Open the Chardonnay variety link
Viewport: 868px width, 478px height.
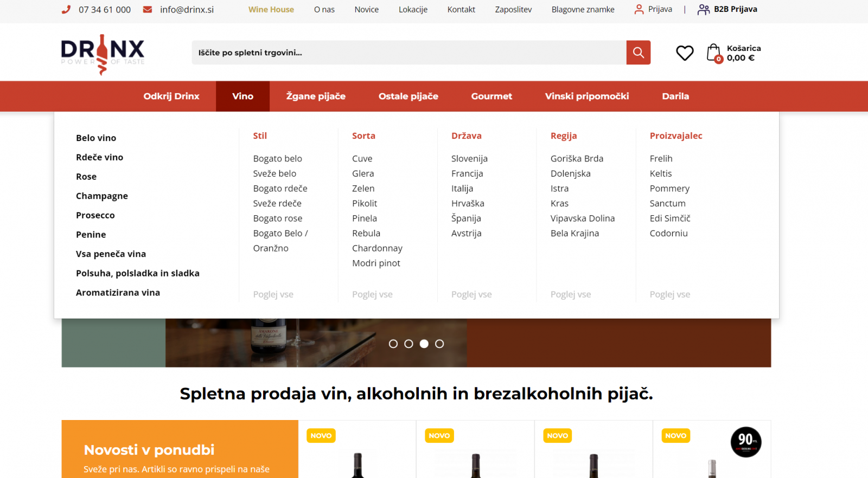(377, 248)
